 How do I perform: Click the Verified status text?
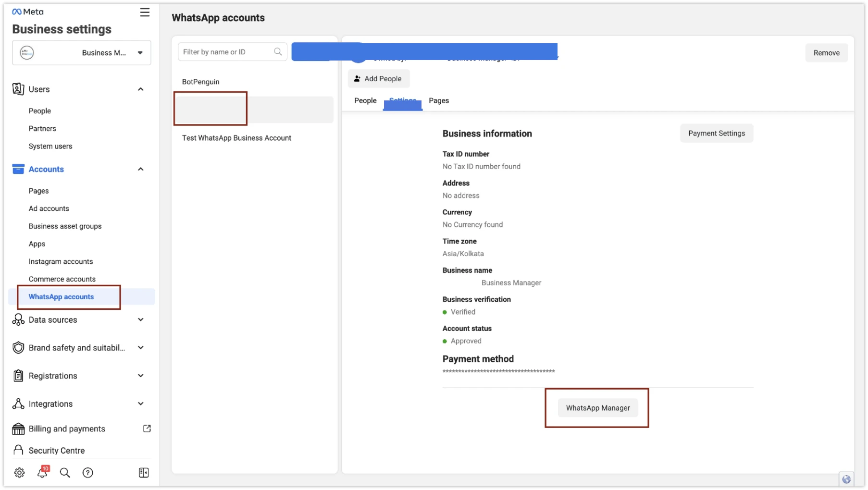click(x=463, y=312)
